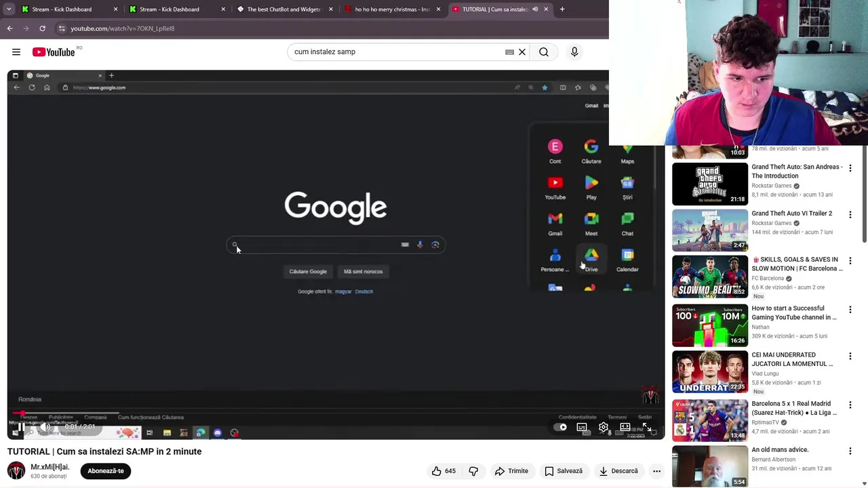This screenshot has width=868, height=488.
Task: Enter fullscreen mode in player
Action: click(647, 427)
